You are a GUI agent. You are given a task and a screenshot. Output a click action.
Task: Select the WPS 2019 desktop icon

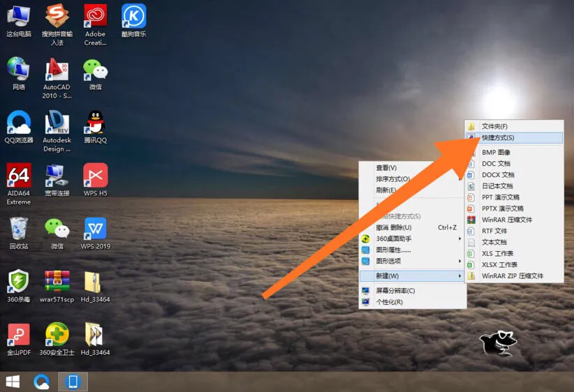[x=95, y=233]
